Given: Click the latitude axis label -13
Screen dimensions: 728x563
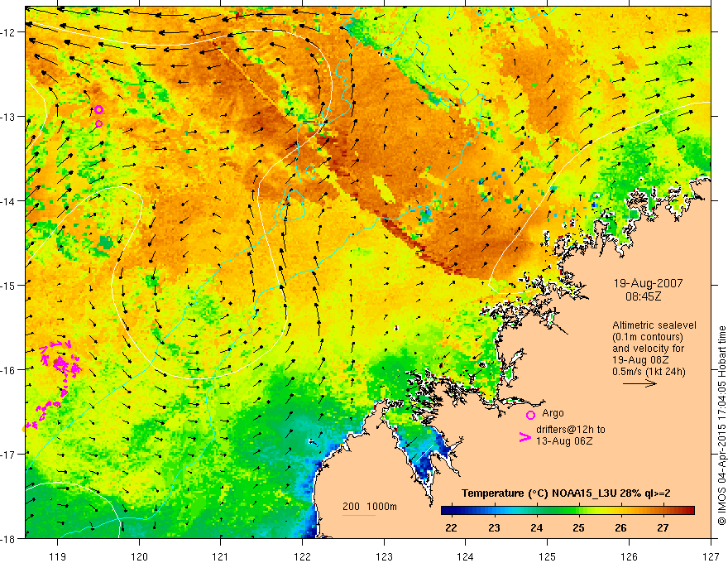Looking at the screenshot, I should 9,117.
